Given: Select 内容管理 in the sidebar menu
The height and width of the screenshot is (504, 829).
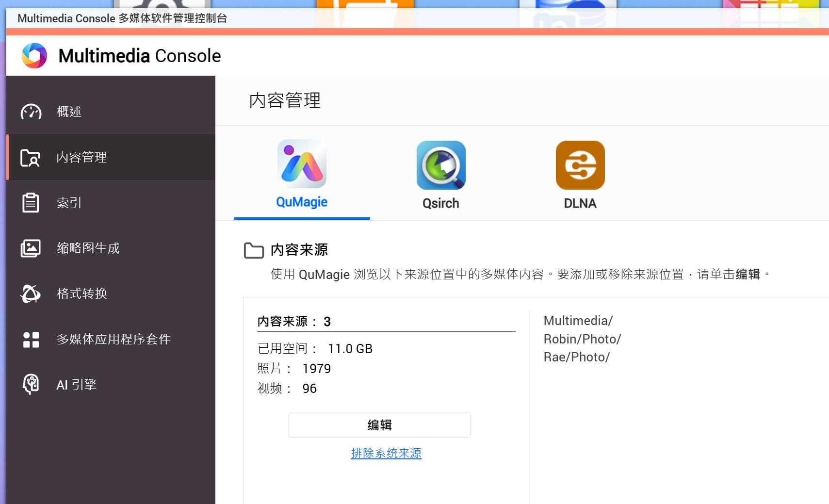Looking at the screenshot, I should coord(81,157).
